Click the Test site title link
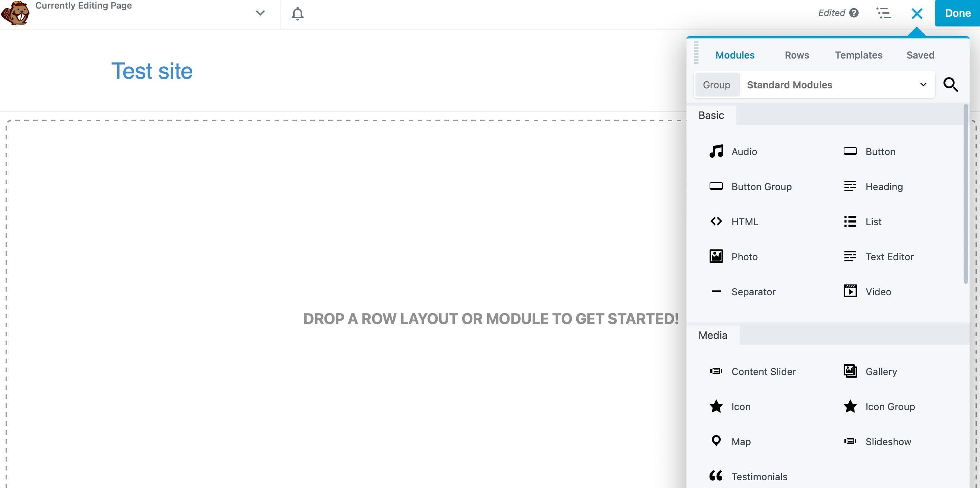Viewport: 980px width, 488px height. click(152, 71)
